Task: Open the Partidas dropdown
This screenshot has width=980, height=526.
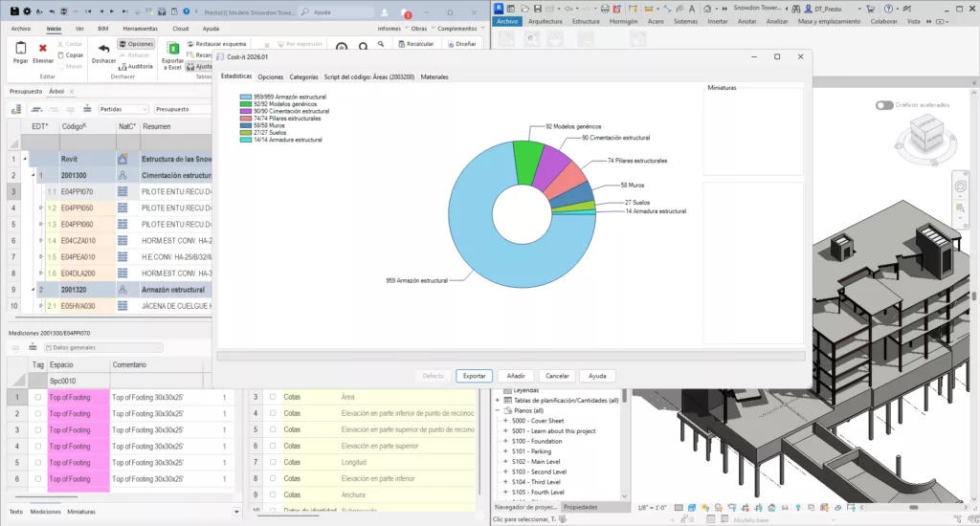Action: click(x=123, y=109)
